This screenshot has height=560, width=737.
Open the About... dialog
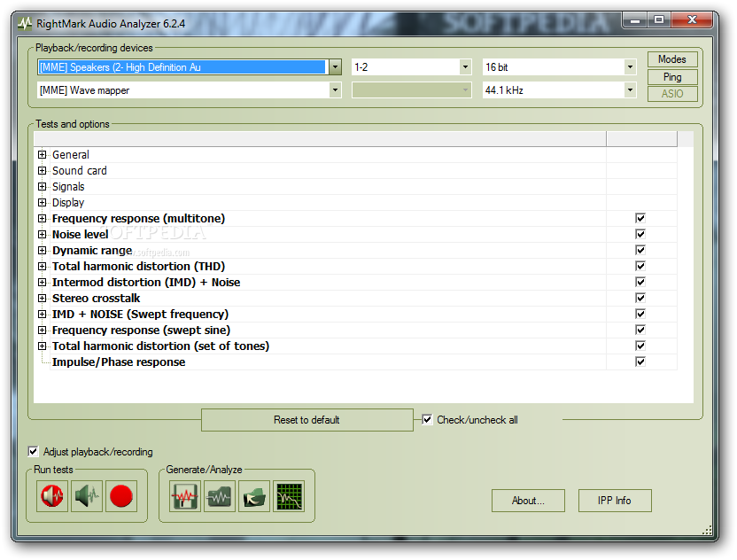click(x=528, y=501)
